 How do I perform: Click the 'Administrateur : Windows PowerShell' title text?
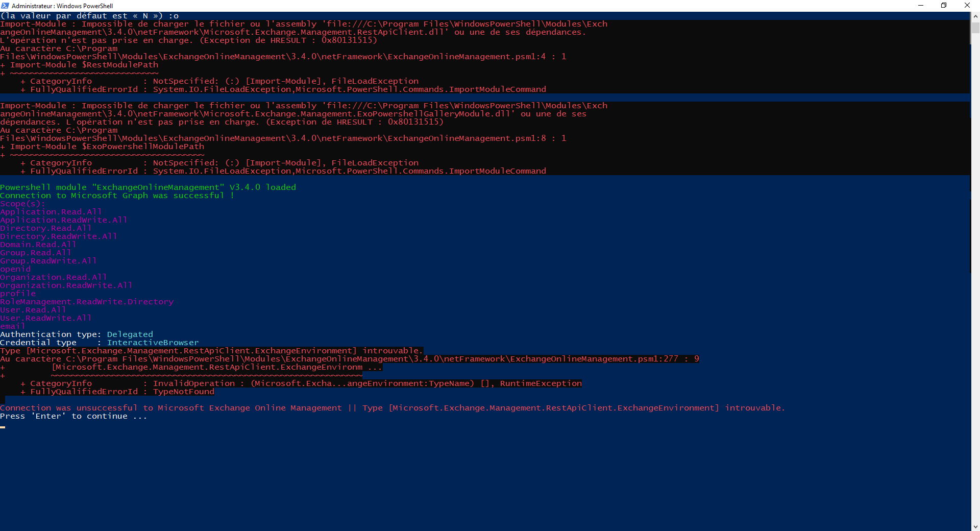pos(62,6)
